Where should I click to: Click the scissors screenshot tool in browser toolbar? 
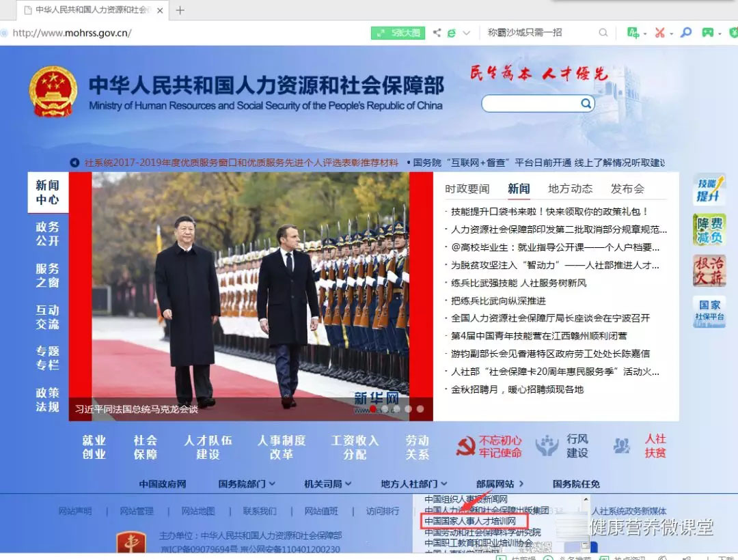(659, 32)
